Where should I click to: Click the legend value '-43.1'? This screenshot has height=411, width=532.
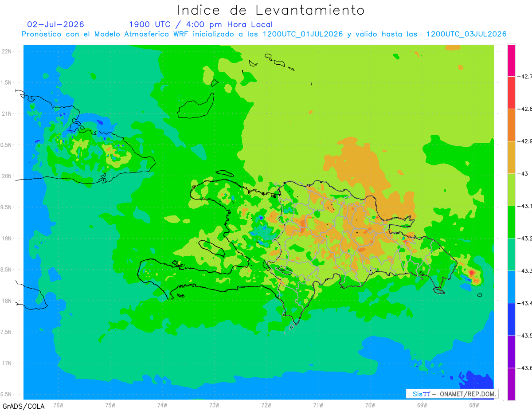[525, 206]
